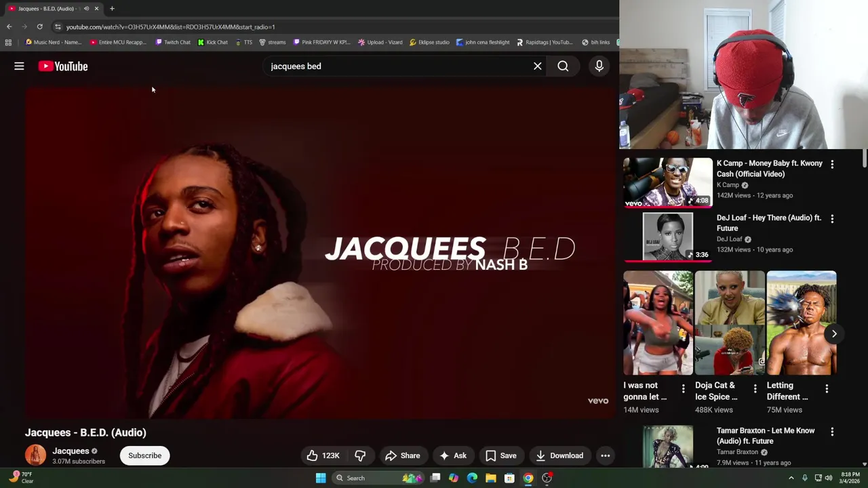Viewport: 868px width, 488px height.
Task: Open more actions ellipsis under the video
Action: point(606,455)
